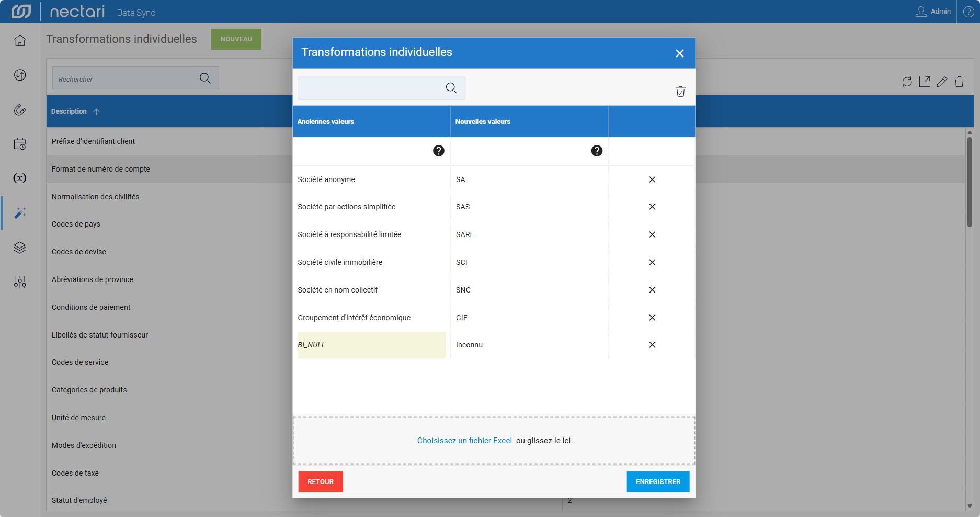The width and height of the screenshot is (980, 517).
Task: Edit the Société anonyme old value cell
Action: pos(372,179)
